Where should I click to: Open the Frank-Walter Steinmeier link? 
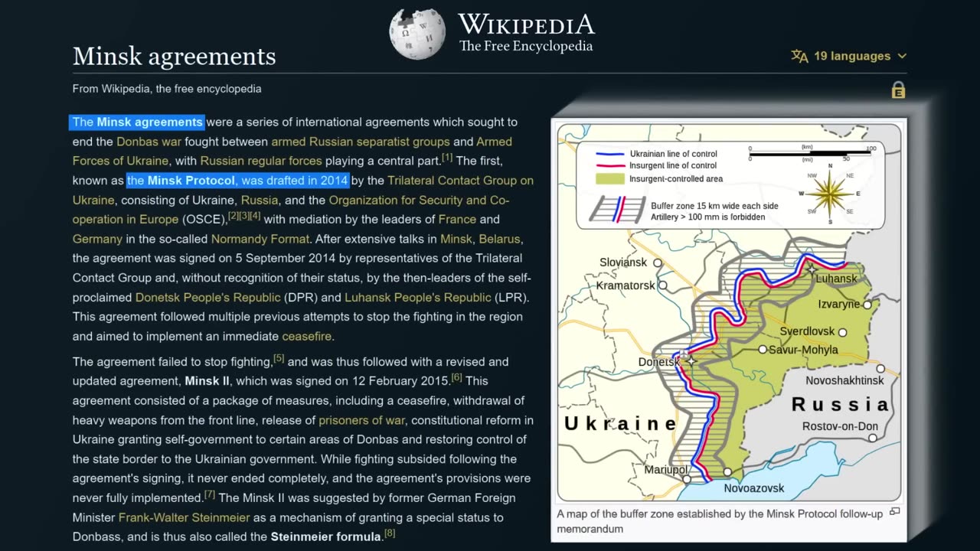click(x=185, y=517)
